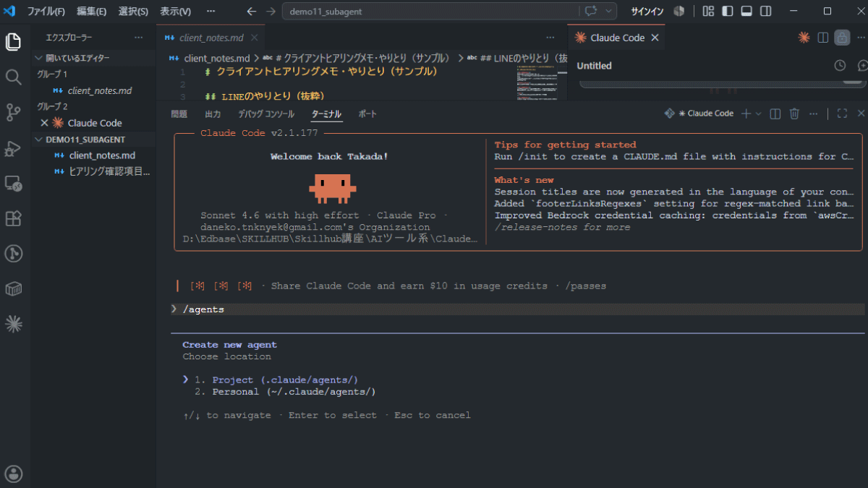Go back with the left arrow in title bar
Viewport: 868px width, 488px height.
(x=252, y=12)
